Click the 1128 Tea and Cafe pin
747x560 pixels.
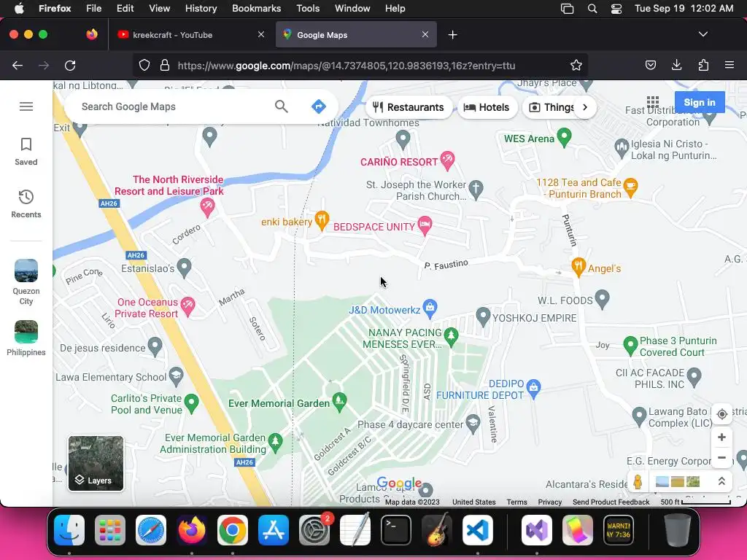tap(630, 187)
